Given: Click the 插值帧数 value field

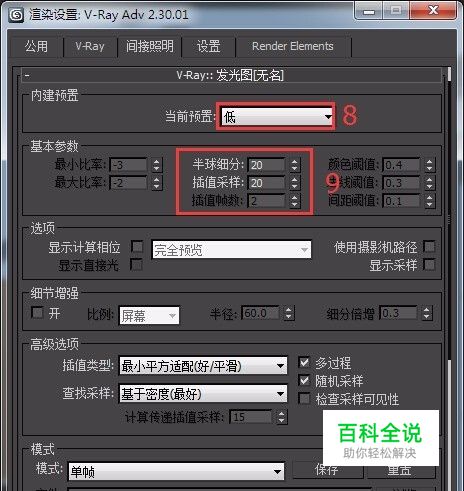Looking at the screenshot, I should [x=267, y=201].
